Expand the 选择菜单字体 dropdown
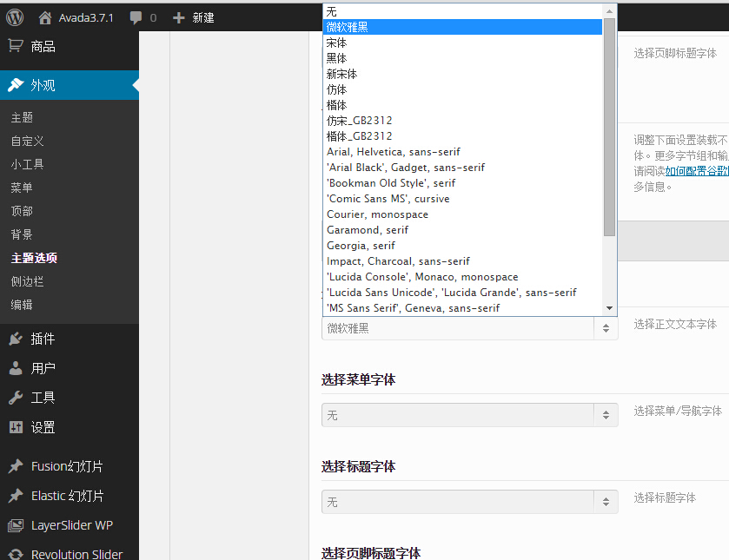 [x=469, y=415]
